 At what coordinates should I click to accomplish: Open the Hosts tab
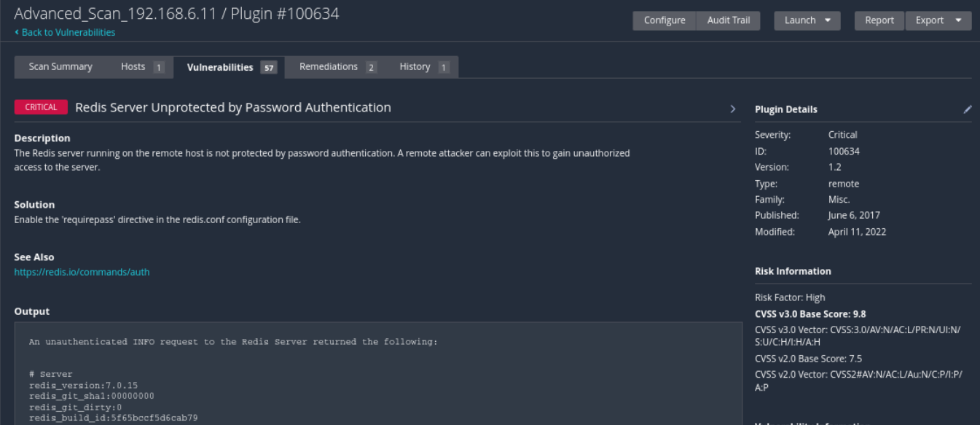tap(133, 67)
